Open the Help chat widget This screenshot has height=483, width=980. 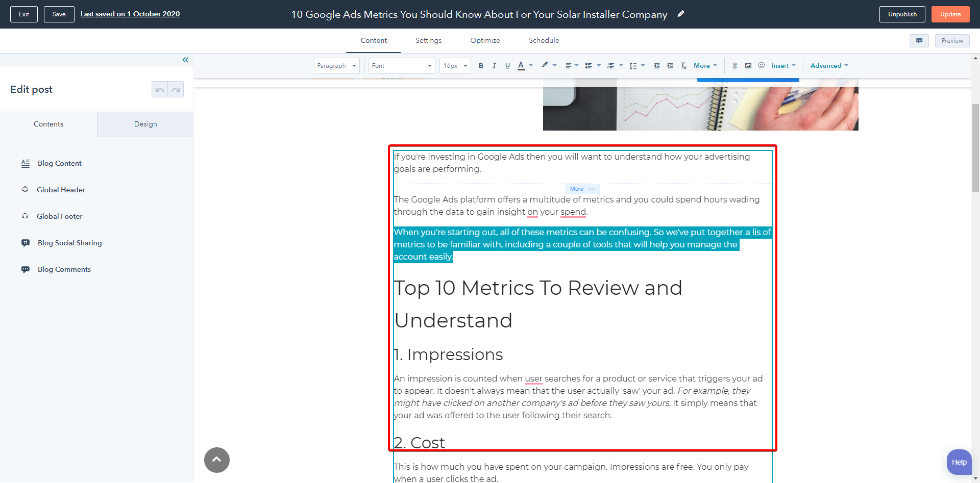959,462
